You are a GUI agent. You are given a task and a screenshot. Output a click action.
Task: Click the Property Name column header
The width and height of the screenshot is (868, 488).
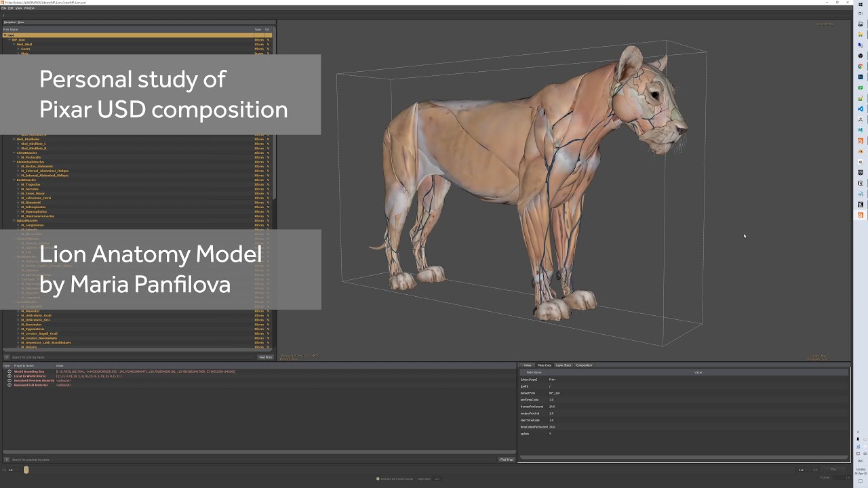click(x=34, y=365)
